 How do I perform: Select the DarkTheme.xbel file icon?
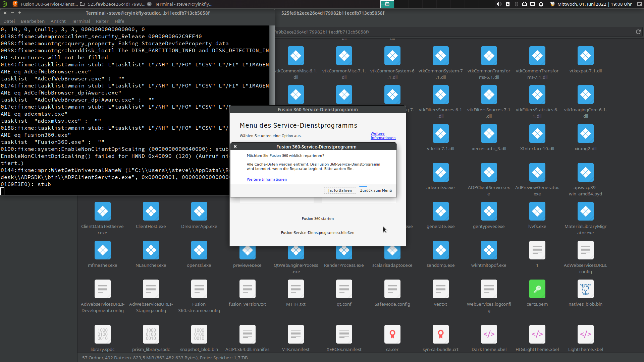tap(489, 334)
